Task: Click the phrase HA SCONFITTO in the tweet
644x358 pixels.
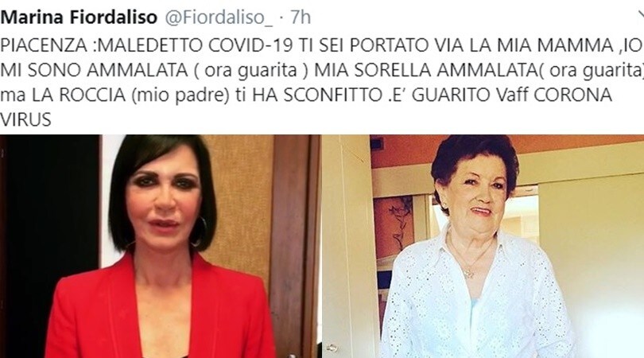Action: click(x=318, y=95)
